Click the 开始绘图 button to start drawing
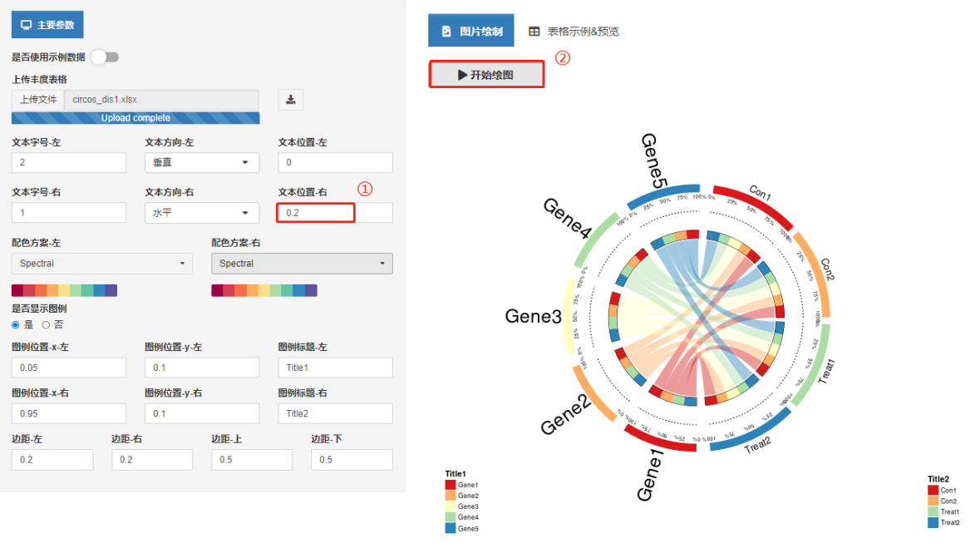 pyautogui.click(x=486, y=74)
